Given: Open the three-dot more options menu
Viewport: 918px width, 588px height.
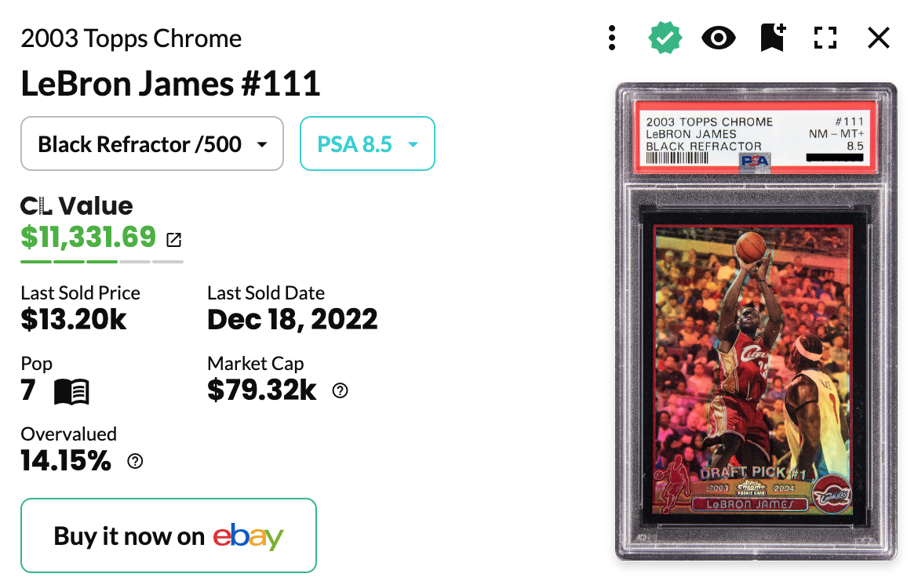Looking at the screenshot, I should click(x=612, y=38).
